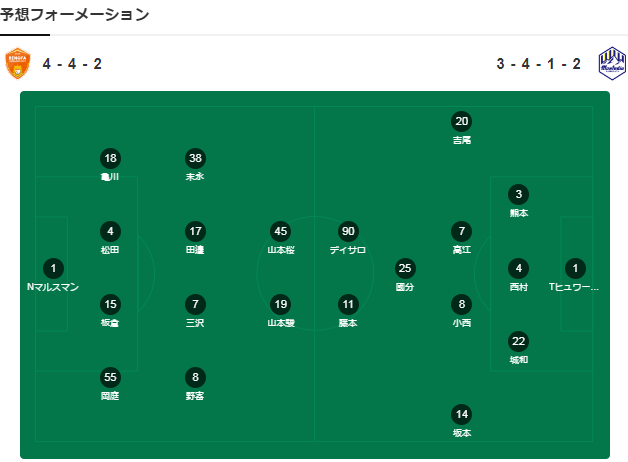Click goalkeeper Tヒュワー number 1
Viewport: 628px width, 462px height.
click(x=575, y=269)
